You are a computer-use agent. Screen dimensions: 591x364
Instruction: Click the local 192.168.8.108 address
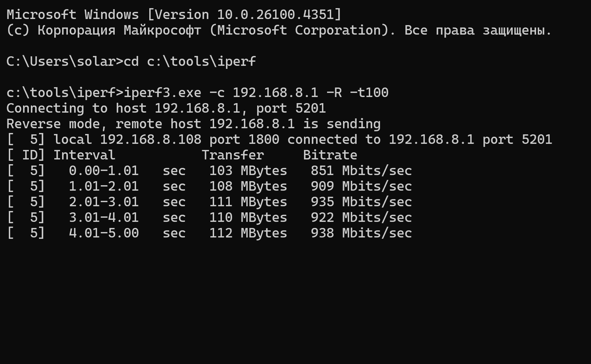coord(151,139)
